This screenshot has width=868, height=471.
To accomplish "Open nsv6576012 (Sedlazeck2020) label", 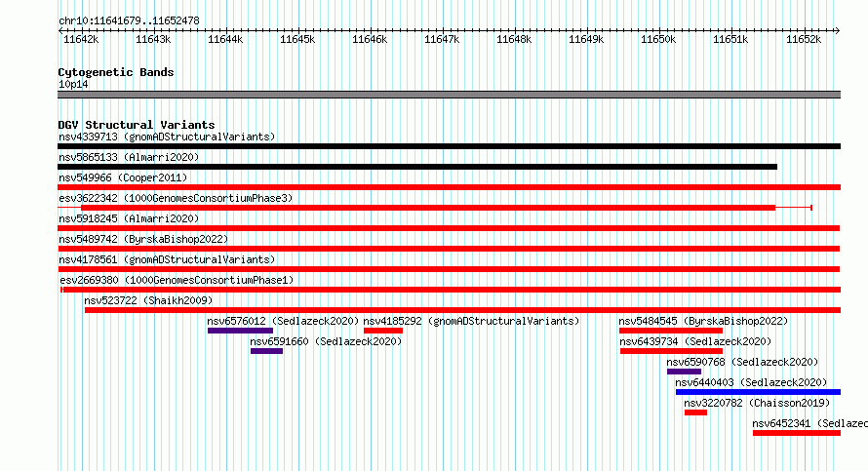I will pyautogui.click(x=283, y=321).
